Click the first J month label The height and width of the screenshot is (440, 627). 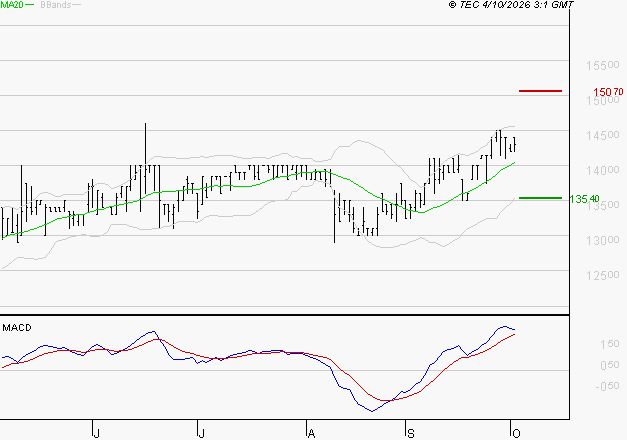tap(96, 434)
